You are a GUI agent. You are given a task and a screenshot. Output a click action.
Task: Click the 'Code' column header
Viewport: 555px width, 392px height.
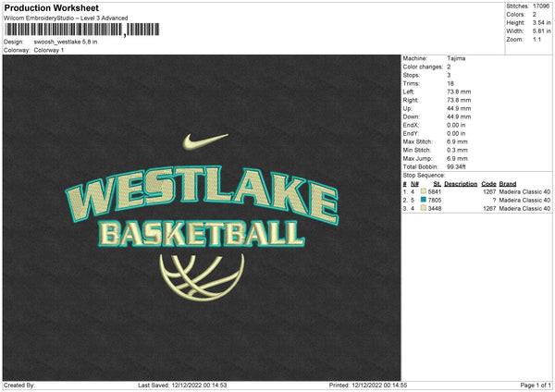[488, 184]
